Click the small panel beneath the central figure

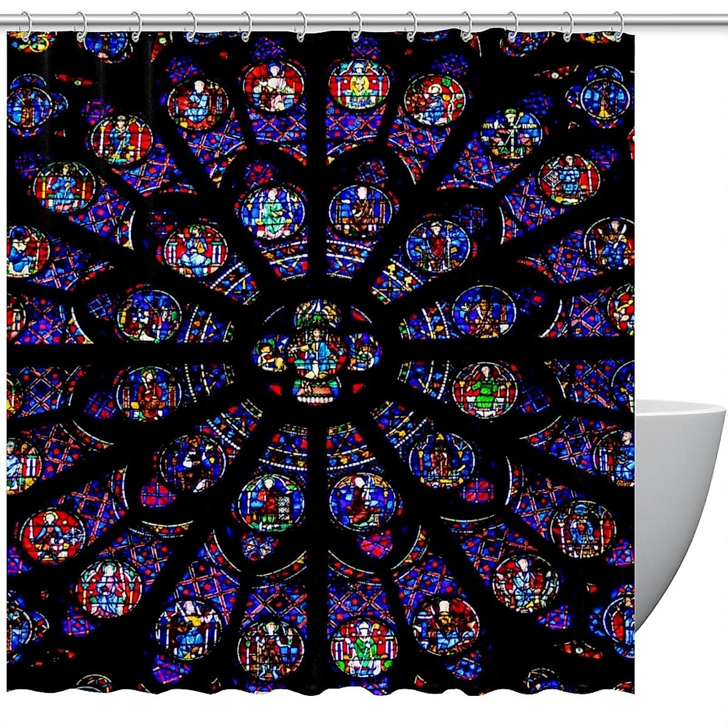(x=316, y=390)
